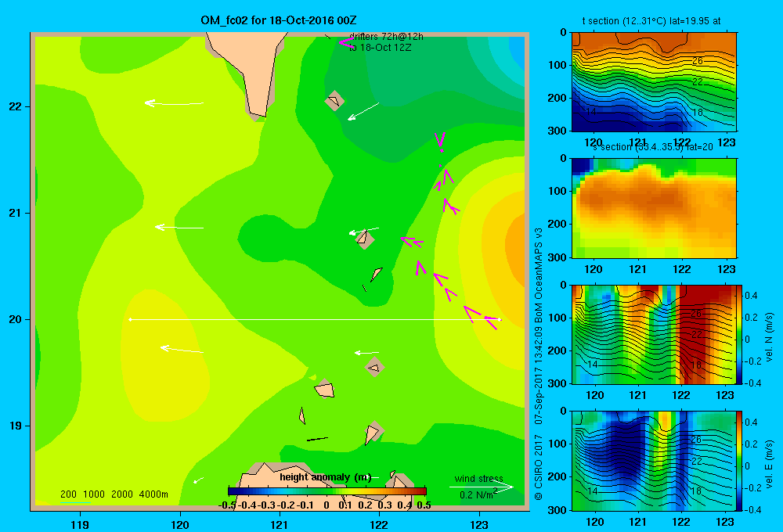This screenshot has height=532, width=783.
Task: Open the northward velocity section panel
Action: click(x=654, y=334)
